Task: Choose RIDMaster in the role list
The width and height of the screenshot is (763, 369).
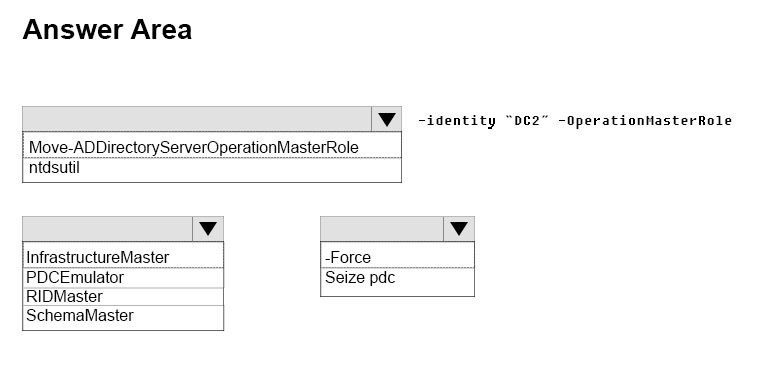Action: (123, 296)
